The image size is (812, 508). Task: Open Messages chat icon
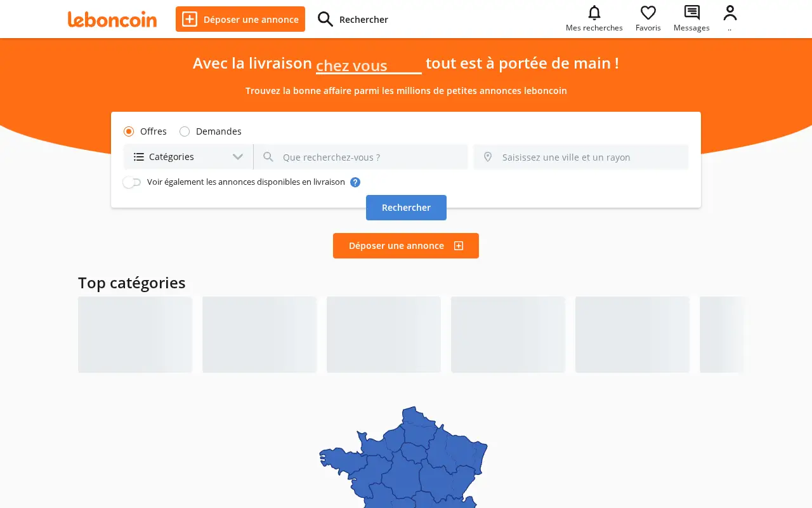691,13
